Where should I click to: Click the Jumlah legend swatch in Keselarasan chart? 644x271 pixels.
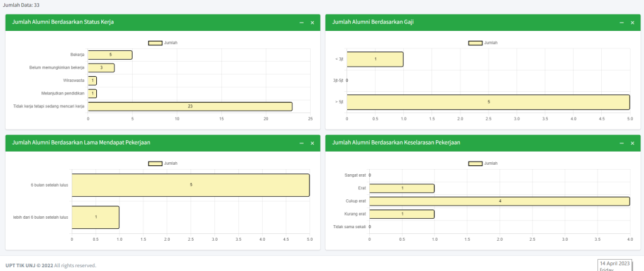click(x=475, y=163)
